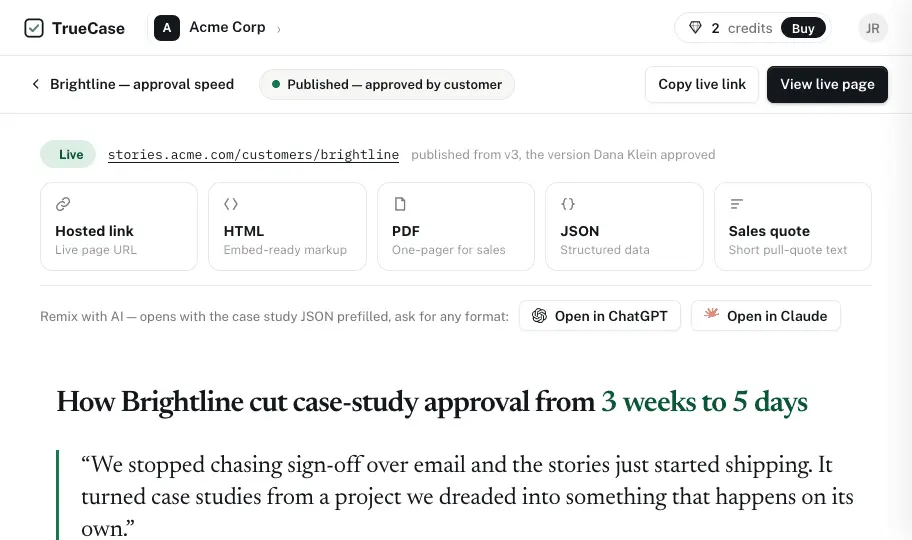Select the PDF export card
Image resolution: width=912 pixels, height=540 pixels.
pyautogui.click(x=456, y=226)
